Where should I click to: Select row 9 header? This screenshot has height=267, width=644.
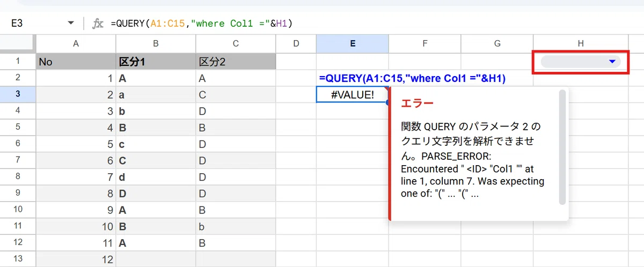coord(18,193)
